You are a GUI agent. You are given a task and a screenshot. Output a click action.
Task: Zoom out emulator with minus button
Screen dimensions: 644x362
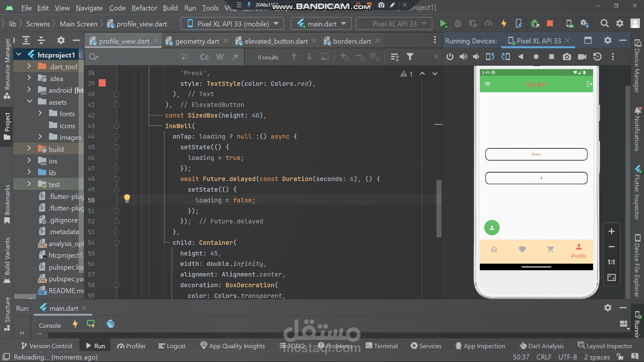coord(611,247)
